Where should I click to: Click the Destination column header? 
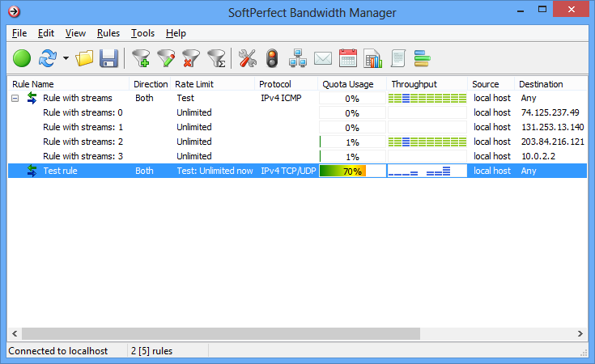(550, 84)
